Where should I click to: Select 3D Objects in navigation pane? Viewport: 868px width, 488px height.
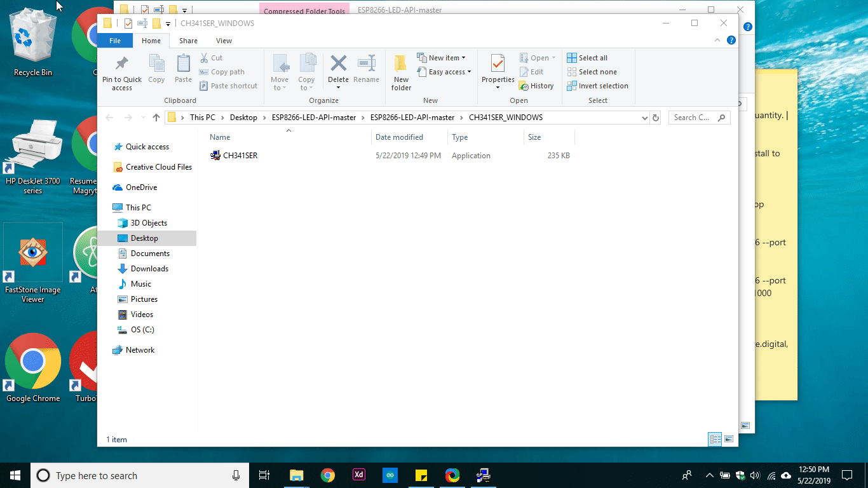coord(149,223)
